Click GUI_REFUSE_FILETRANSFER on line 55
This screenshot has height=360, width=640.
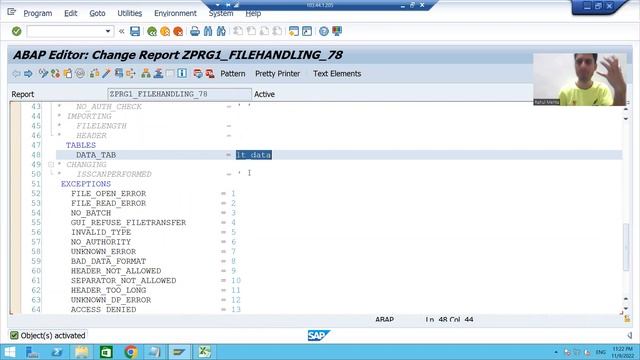coord(128,222)
